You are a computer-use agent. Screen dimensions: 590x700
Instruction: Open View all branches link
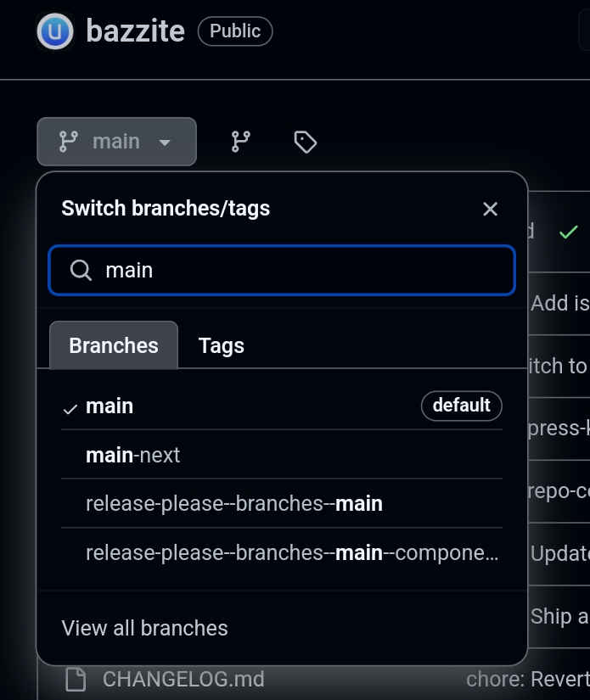(x=145, y=628)
